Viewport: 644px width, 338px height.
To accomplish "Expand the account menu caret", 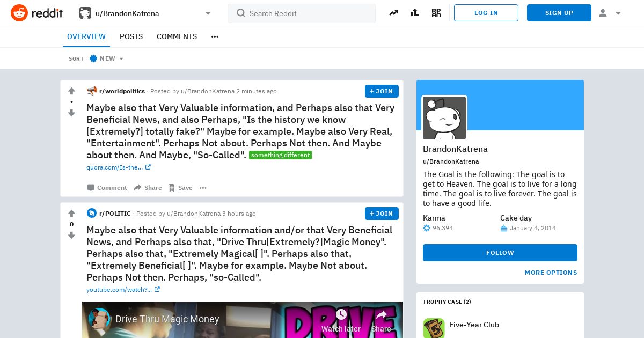I will (618, 13).
